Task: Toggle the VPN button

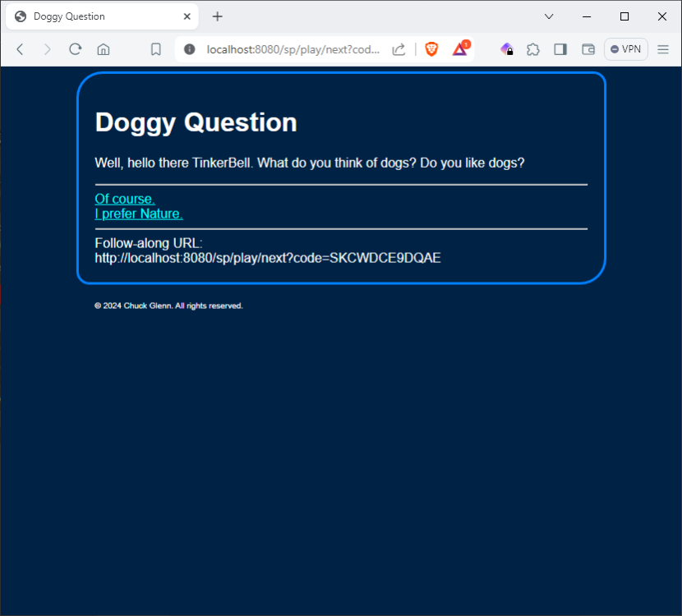Action: [626, 49]
